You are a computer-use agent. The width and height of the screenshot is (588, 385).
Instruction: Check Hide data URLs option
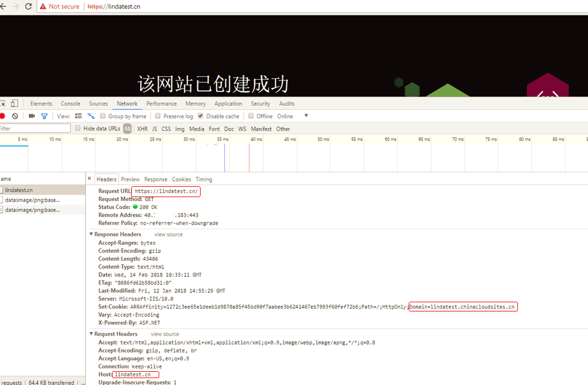[x=78, y=129]
